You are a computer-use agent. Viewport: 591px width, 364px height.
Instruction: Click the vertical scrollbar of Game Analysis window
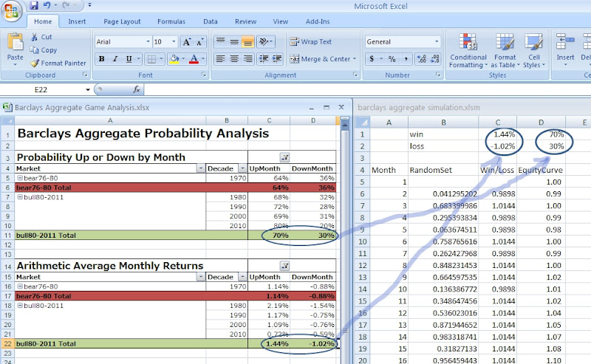click(344, 241)
